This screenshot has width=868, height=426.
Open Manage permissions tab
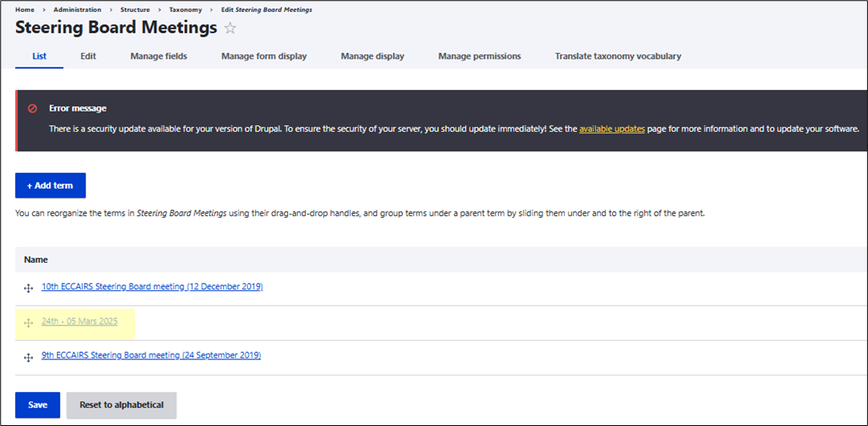479,56
